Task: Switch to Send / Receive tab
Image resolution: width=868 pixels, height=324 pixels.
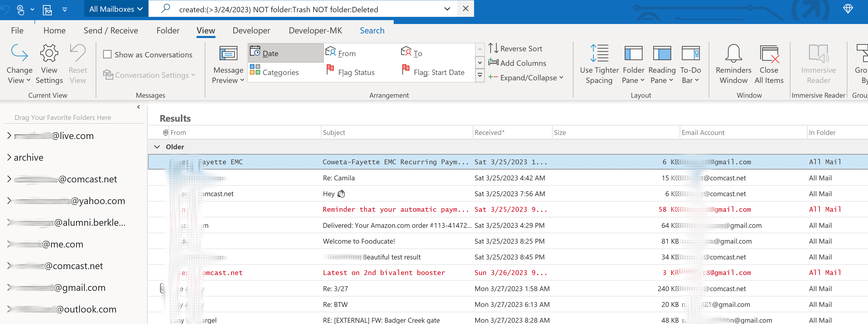Action: (x=111, y=30)
